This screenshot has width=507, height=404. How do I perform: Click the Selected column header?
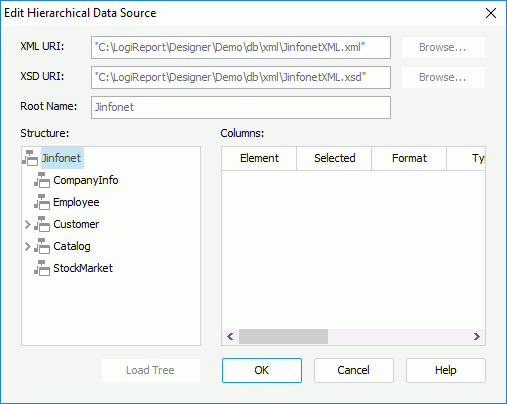[334, 158]
